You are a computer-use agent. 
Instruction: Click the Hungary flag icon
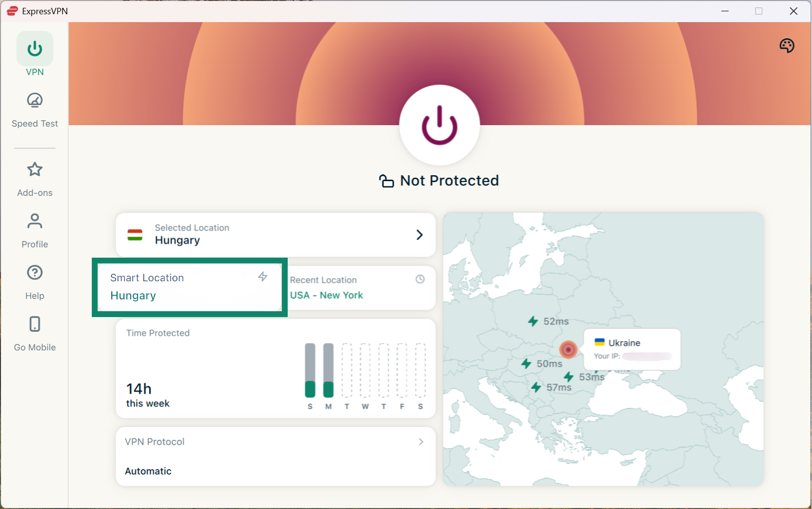[135, 235]
